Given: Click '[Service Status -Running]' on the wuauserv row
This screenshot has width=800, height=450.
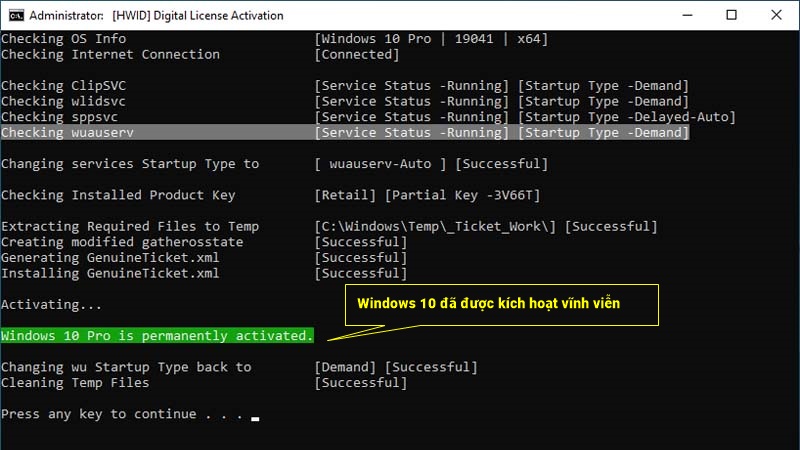Looking at the screenshot, I should [x=411, y=133].
